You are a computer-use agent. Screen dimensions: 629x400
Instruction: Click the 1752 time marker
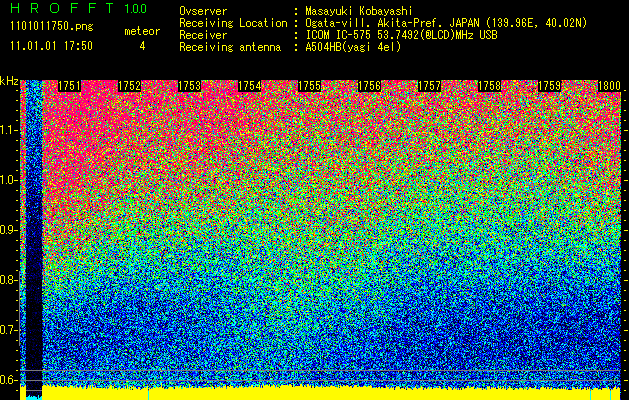(x=130, y=86)
